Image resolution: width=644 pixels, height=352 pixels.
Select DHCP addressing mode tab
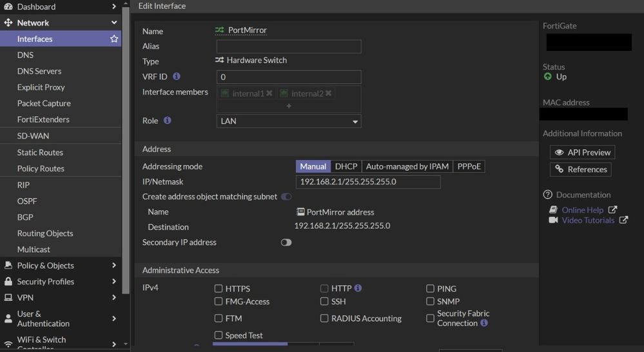[346, 166]
